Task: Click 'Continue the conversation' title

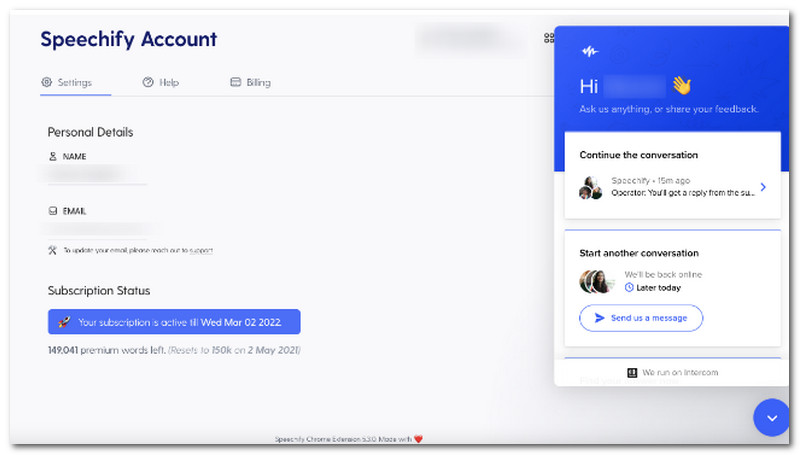Action: pyautogui.click(x=639, y=155)
